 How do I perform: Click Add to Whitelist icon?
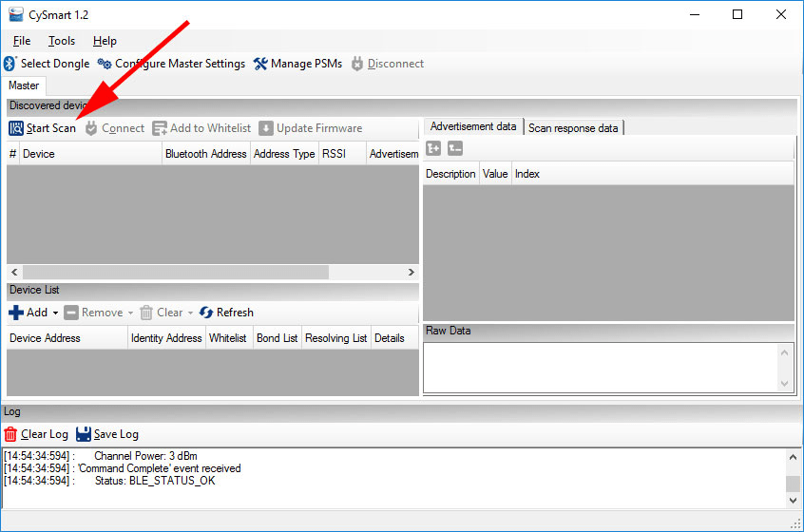pos(160,128)
